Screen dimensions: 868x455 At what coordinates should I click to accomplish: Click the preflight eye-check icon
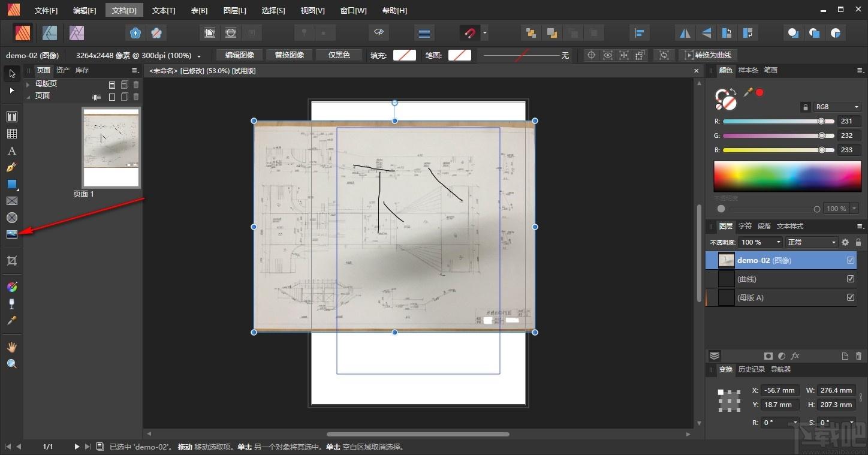[378, 32]
